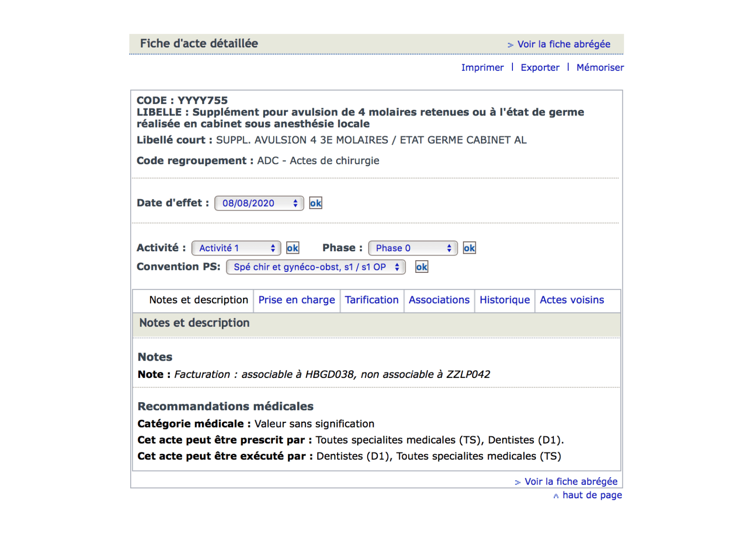756x534 pixels.
Task: View the Historique tab
Action: click(x=504, y=300)
